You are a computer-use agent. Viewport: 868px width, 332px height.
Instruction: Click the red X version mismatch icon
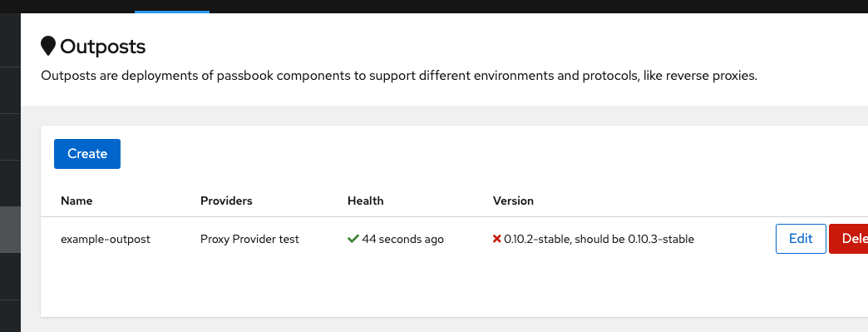pos(496,239)
